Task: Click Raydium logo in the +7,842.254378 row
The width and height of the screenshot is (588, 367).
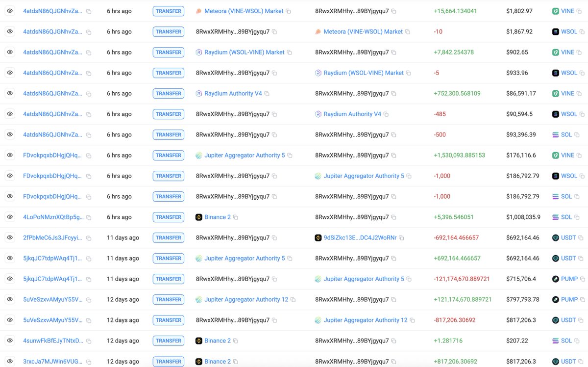Action: [x=199, y=52]
